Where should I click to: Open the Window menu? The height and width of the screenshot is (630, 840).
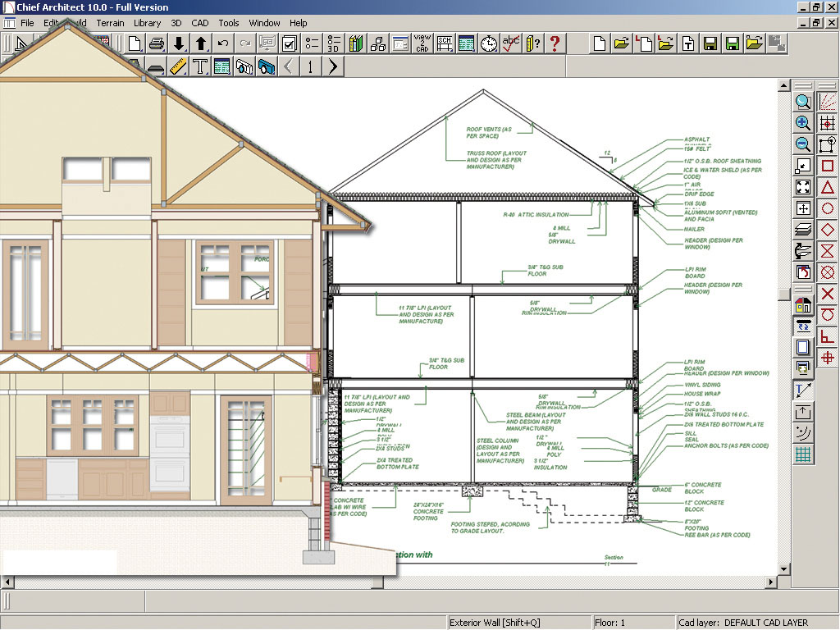(x=265, y=23)
